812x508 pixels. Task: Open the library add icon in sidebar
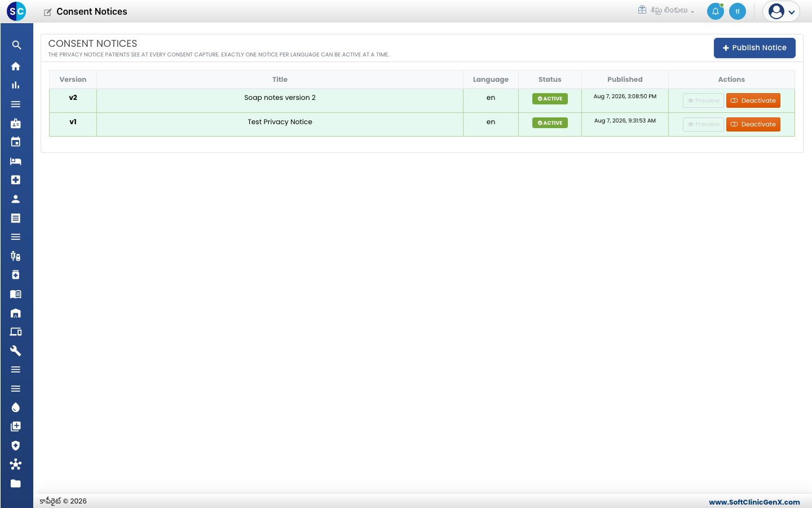(16, 427)
